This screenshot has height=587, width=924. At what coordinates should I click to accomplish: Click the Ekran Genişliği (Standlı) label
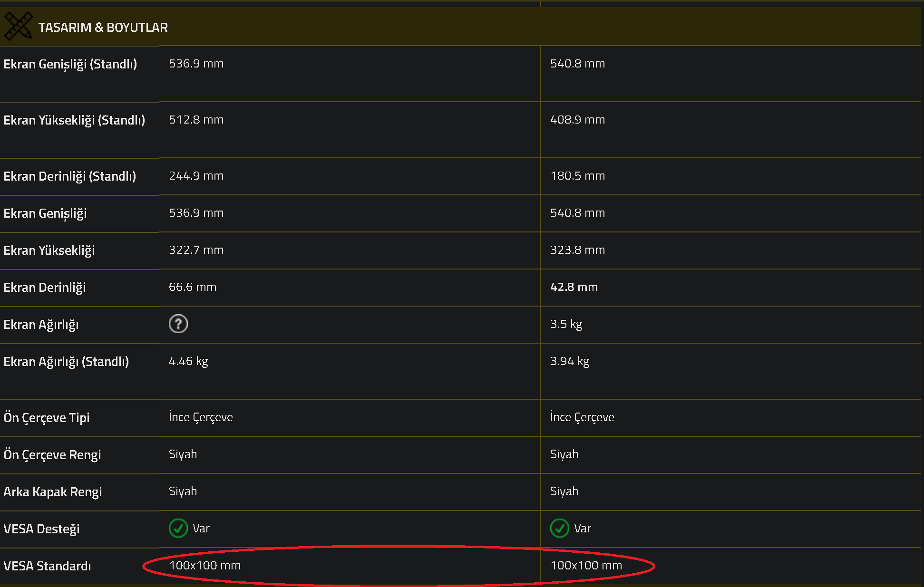coord(70,64)
